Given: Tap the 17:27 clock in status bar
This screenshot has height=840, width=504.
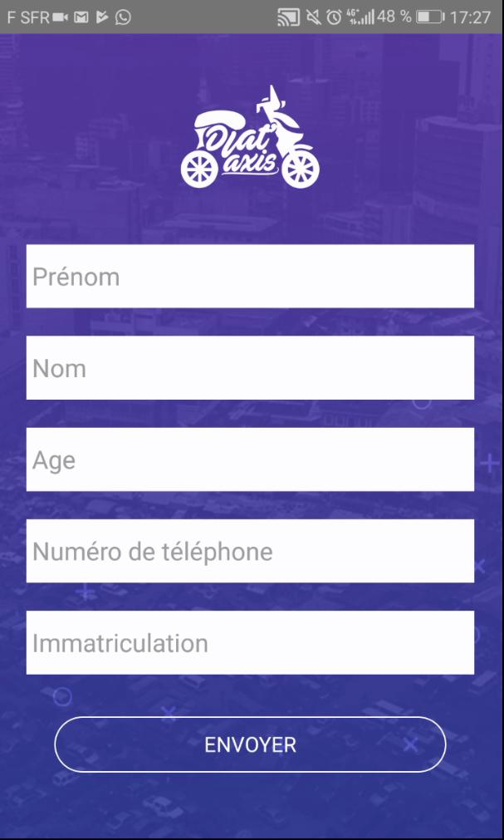Looking at the screenshot, I should click(470, 17).
